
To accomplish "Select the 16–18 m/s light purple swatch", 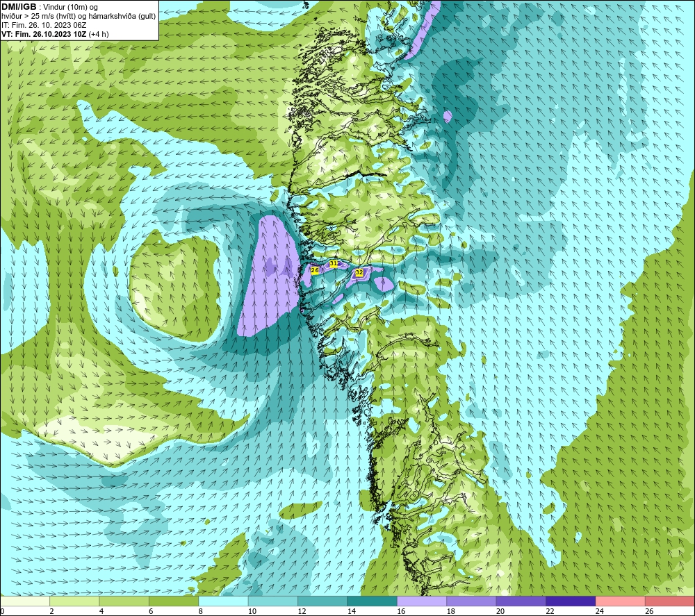I will coord(422,601).
